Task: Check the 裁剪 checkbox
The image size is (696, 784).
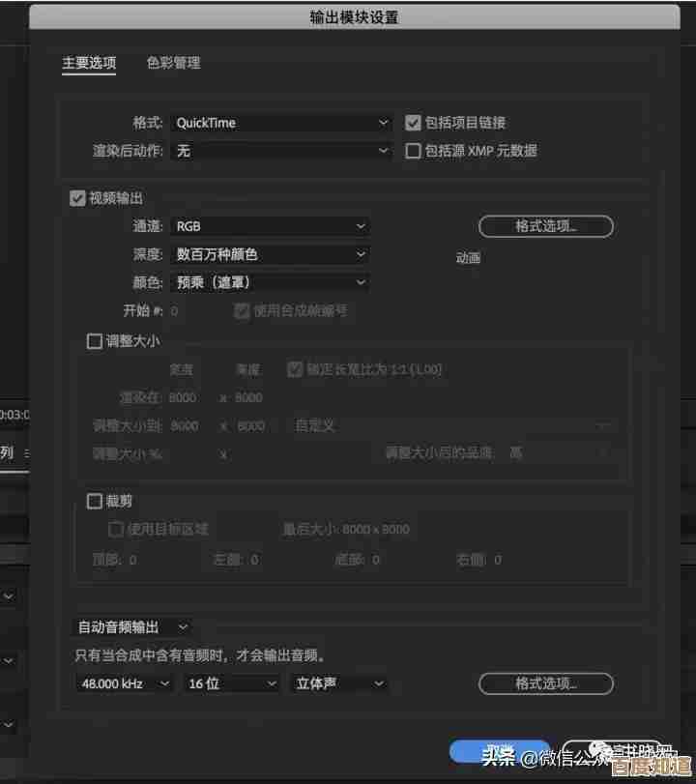Action: [x=95, y=501]
